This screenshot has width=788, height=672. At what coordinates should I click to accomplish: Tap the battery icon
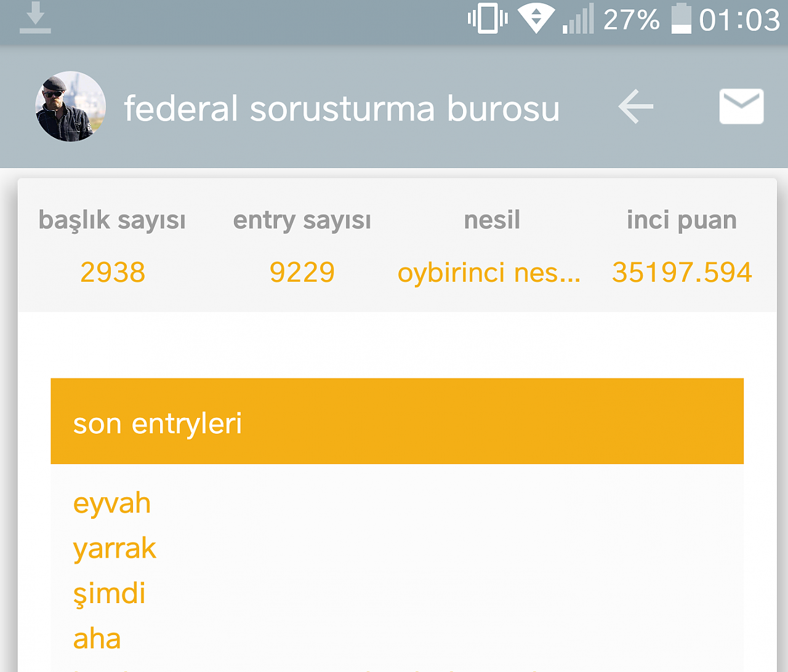coord(681,18)
